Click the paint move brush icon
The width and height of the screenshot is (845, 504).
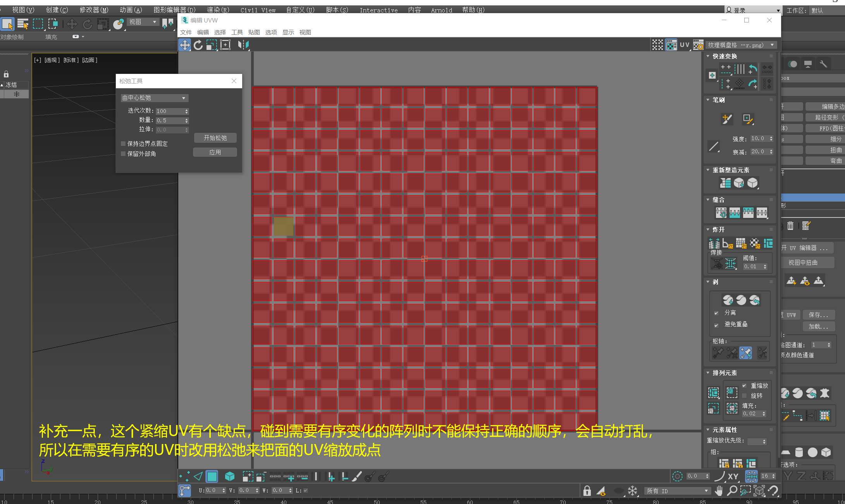727,119
